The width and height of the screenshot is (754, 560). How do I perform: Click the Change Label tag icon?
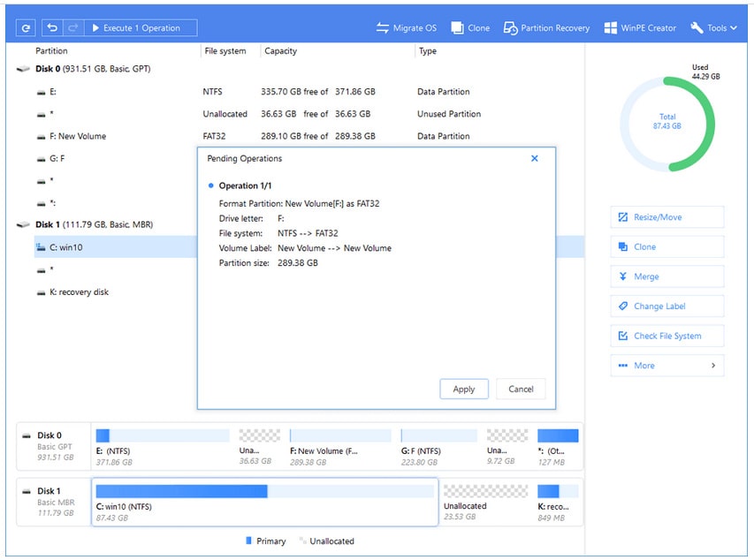coord(623,306)
